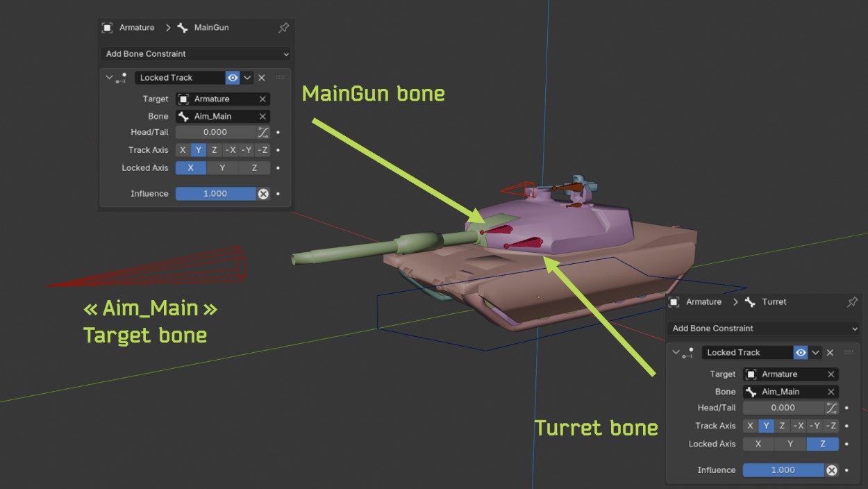Image resolution: width=868 pixels, height=489 pixels.
Task: Animate Turret Locked Axis property dot
Action: pyautogui.click(x=846, y=444)
